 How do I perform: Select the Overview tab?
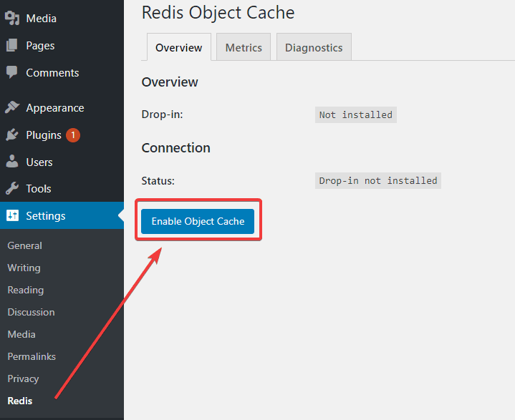(x=179, y=48)
